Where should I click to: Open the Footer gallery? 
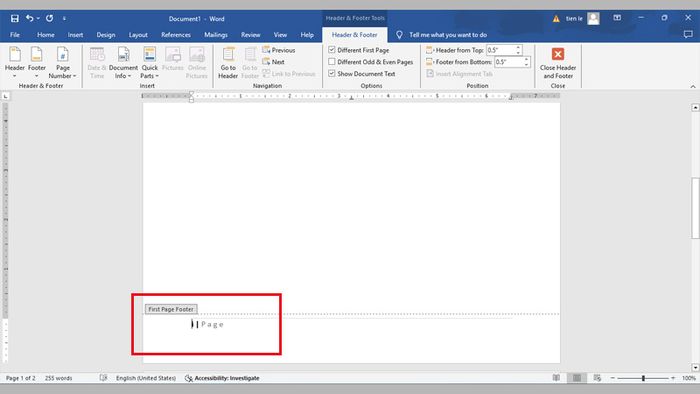tap(37, 62)
